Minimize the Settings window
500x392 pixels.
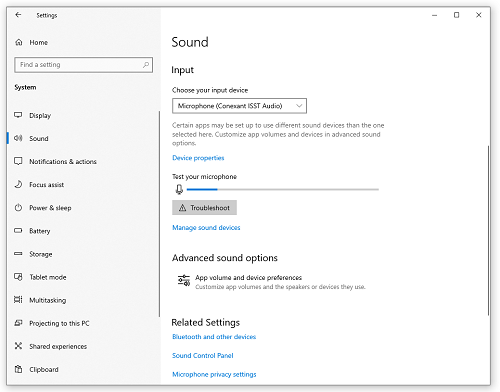434,15
